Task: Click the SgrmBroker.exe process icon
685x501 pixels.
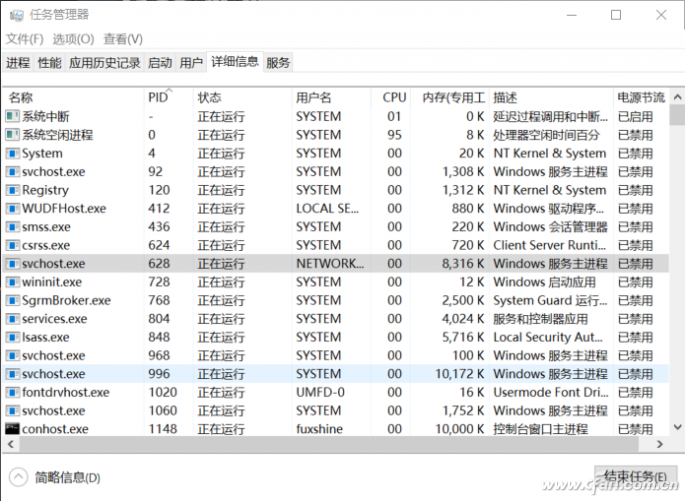Action: 12,301
